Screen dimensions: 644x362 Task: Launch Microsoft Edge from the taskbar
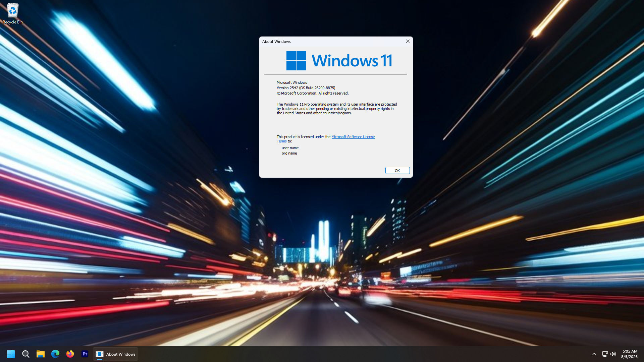point(55,354)
